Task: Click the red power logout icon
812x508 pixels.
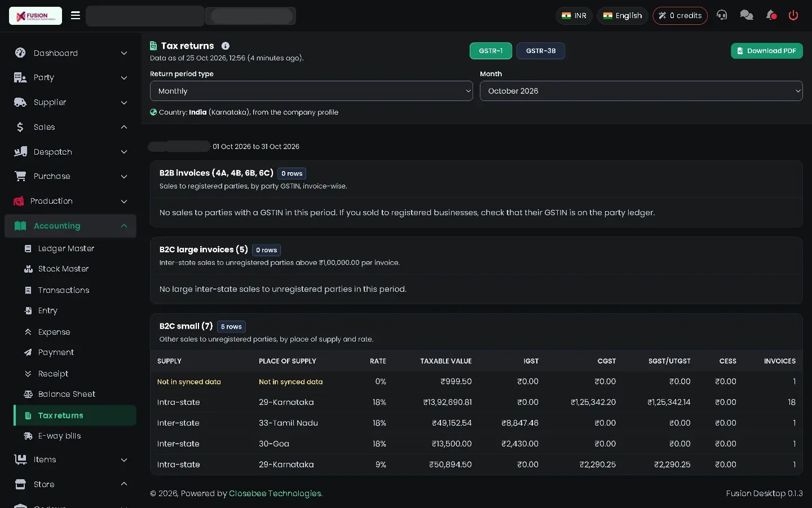Action: tap(793, 15)
